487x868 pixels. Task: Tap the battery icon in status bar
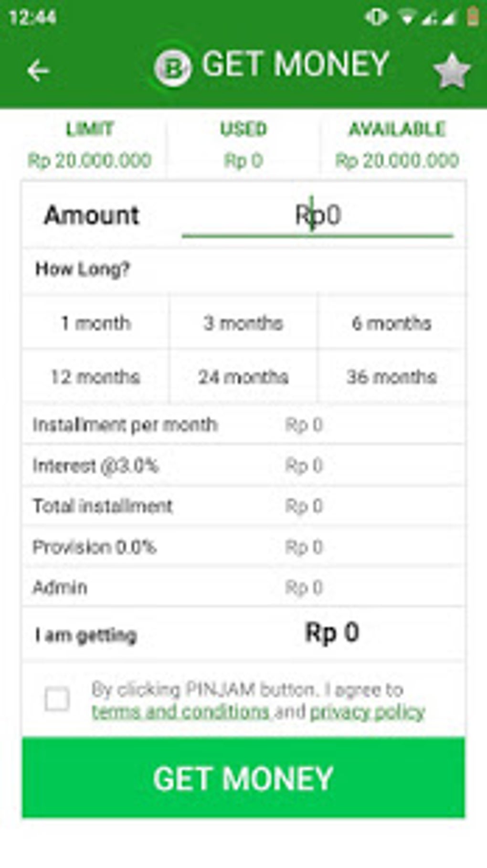point(473,17)
